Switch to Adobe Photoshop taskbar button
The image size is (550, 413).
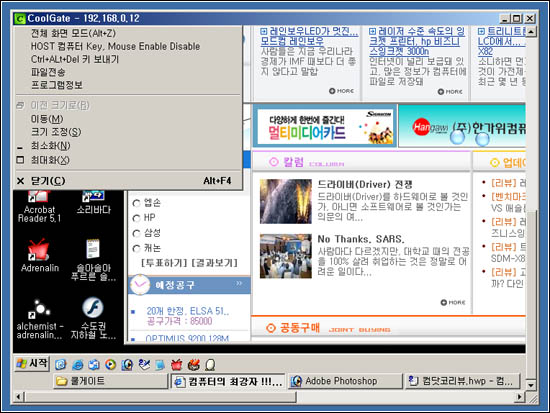[345, 381]
